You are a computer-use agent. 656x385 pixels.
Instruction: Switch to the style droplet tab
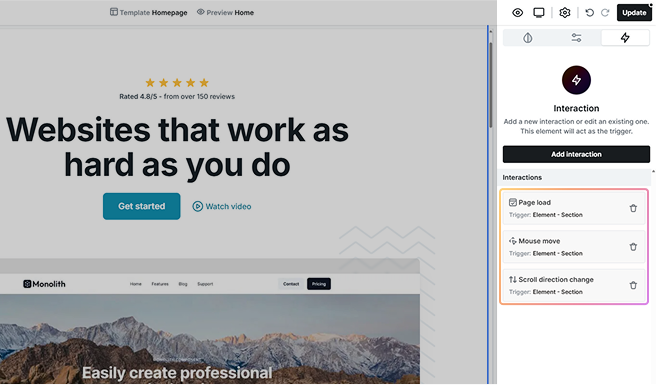pyautogui.click(x=528, y=38)
